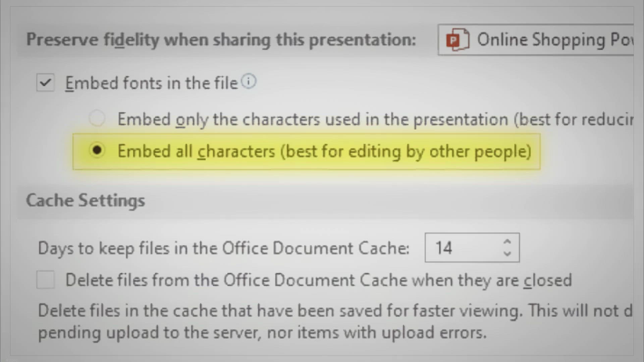Viewport: 644px width, 362px height.
Task: Click the best for reducing text of first radio option
Action: coord(574,119)
